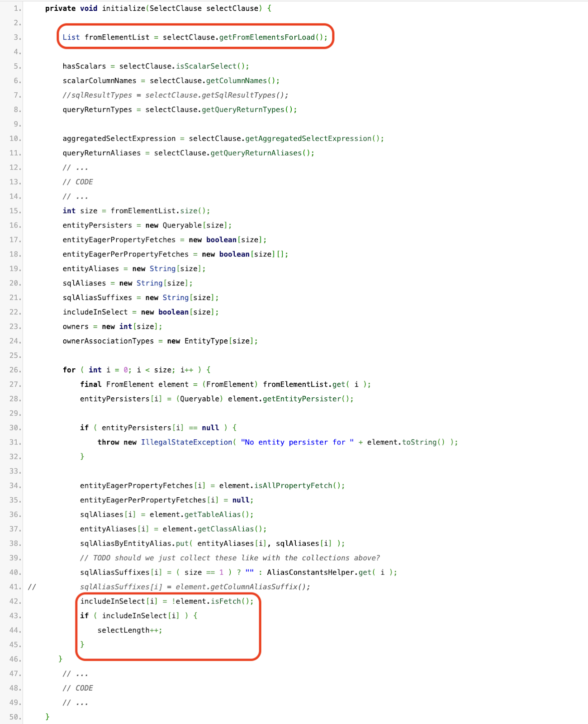Click the string "No entity persister for "

point(297,443)
